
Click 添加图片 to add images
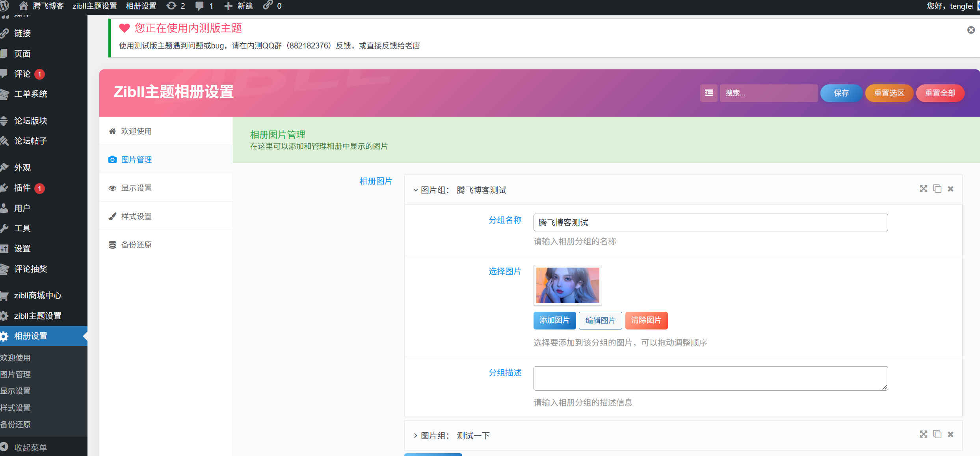tap(554, 320)
